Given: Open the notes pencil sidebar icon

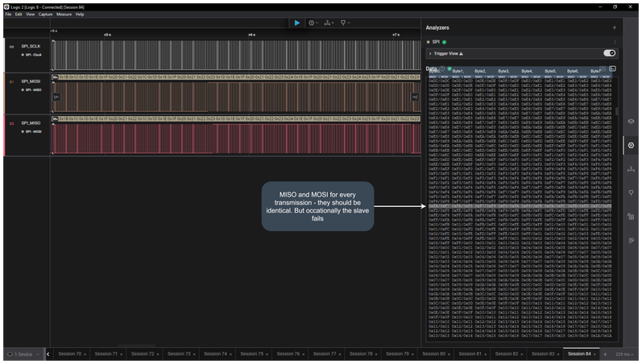Looking at the screenshot, I should click(631, 240).
